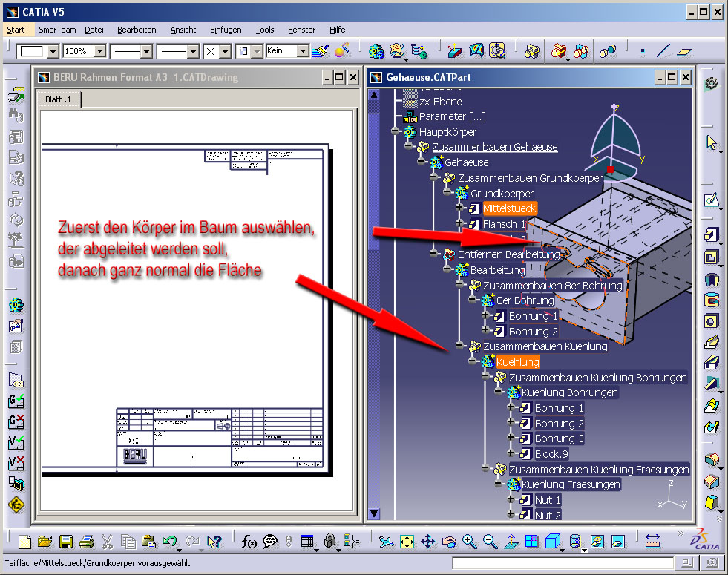
Task: Select Nut 2 in the tree
Action: pos(548,515)
